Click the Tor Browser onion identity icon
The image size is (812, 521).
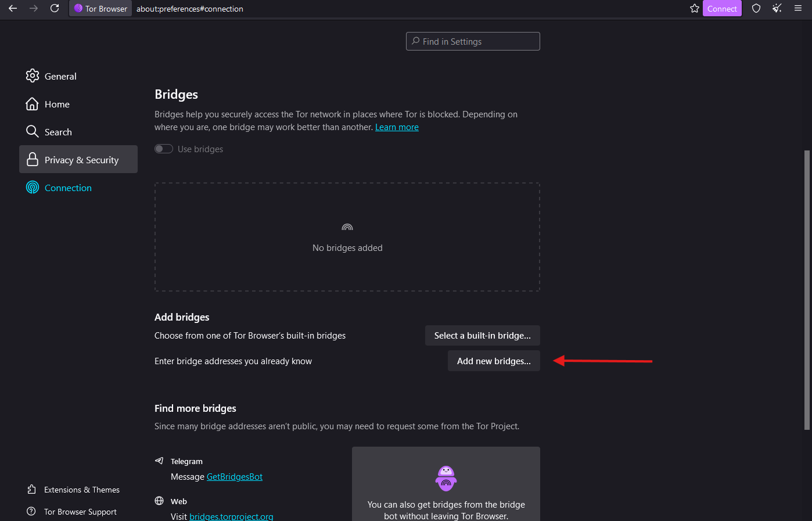pos(78,9)
